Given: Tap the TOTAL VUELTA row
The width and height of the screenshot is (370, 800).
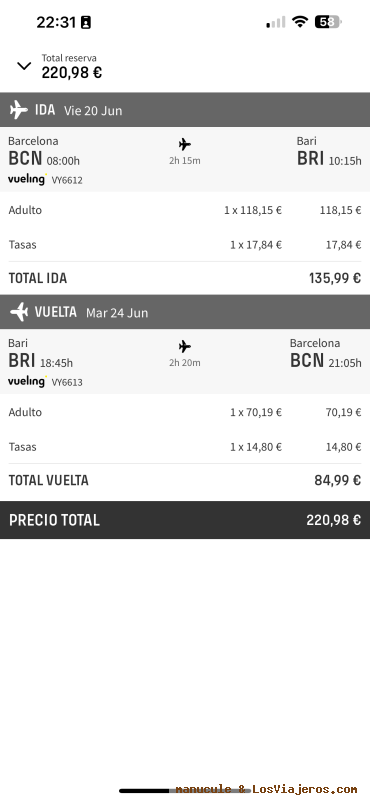Looking at the screenshot, I should pos(185,480).
